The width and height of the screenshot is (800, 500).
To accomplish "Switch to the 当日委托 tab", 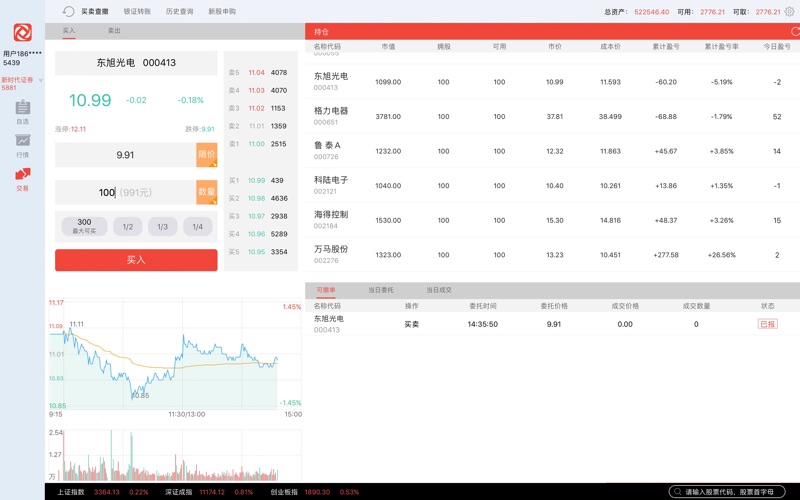I will (381, 290).
